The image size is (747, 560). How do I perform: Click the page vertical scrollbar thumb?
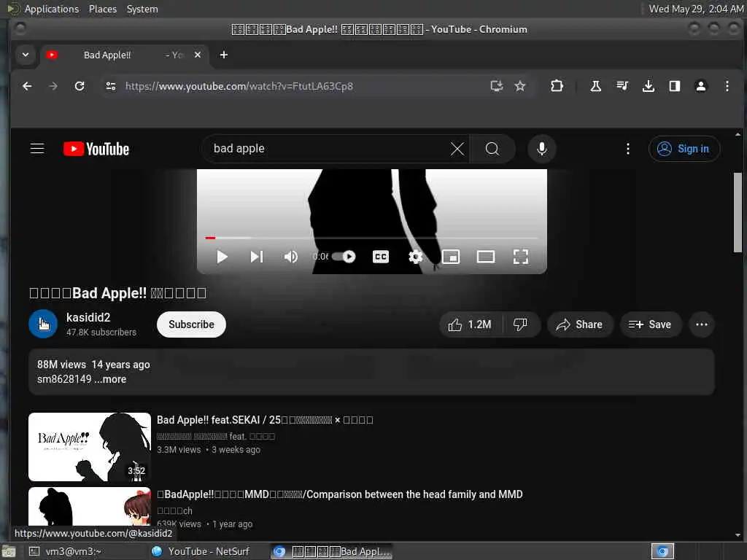point(738,212)
